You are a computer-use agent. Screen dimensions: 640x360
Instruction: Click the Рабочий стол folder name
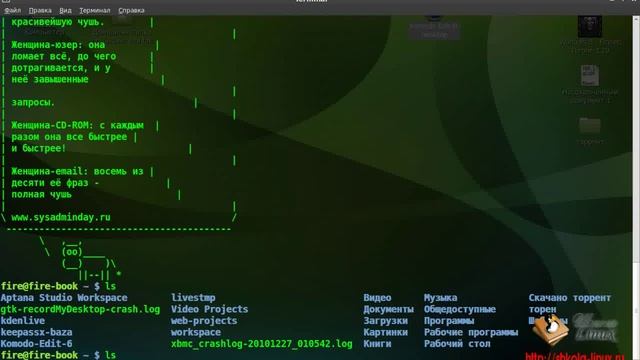point(457,344)
